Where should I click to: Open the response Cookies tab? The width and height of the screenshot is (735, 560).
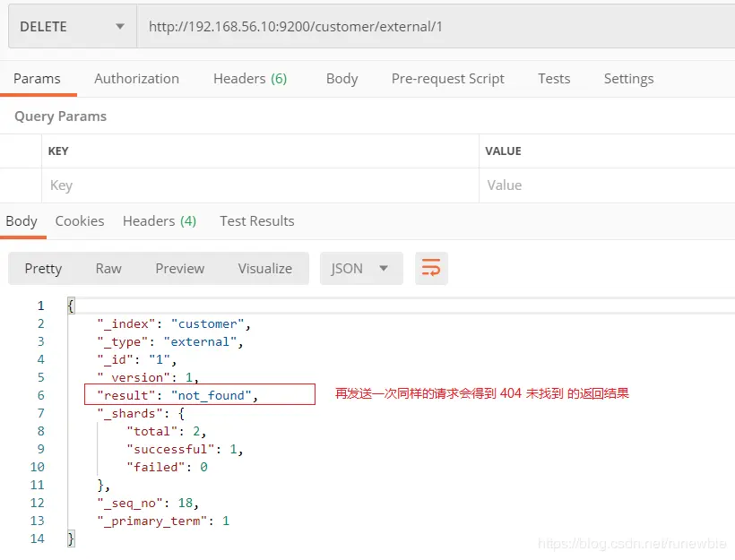coord(80,220)
